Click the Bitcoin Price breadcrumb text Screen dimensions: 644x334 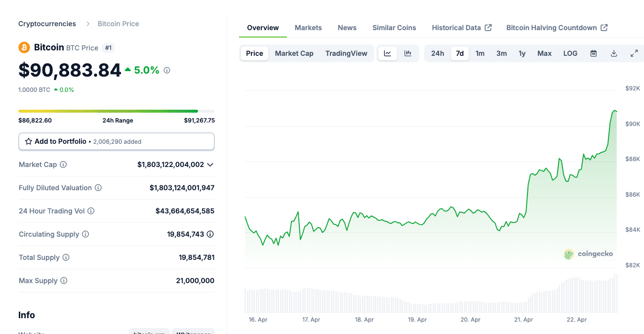(119, 24)
